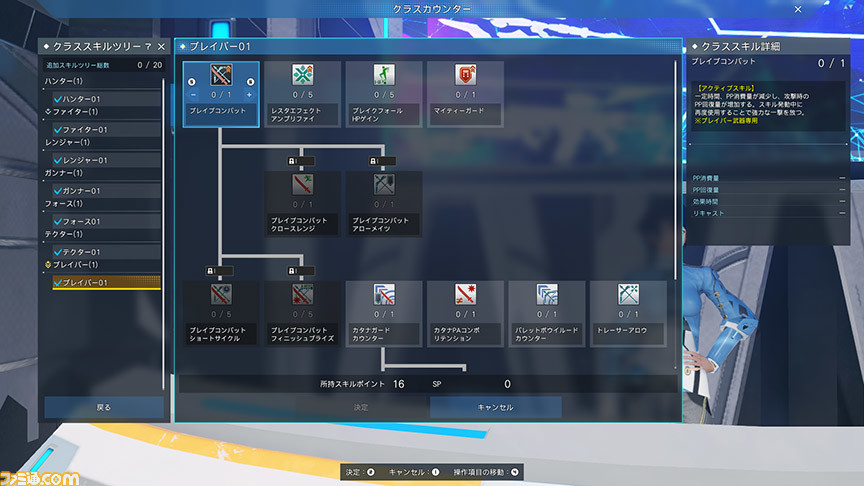Viewport: 864px width, 486px height.
Task: Toggle the テクター-01 checkmark
Action: click(x=57, y=252)
